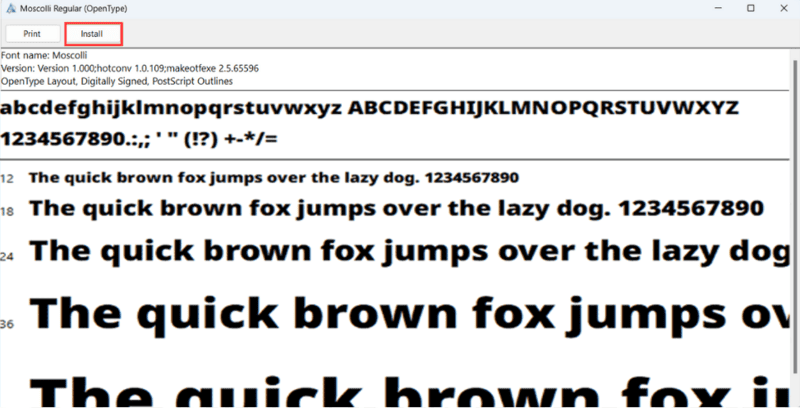Click the version info line starting 'Version: Version 1.000'
The width and height of the screenshot is (800, 408).
click(x=130, y=68)
